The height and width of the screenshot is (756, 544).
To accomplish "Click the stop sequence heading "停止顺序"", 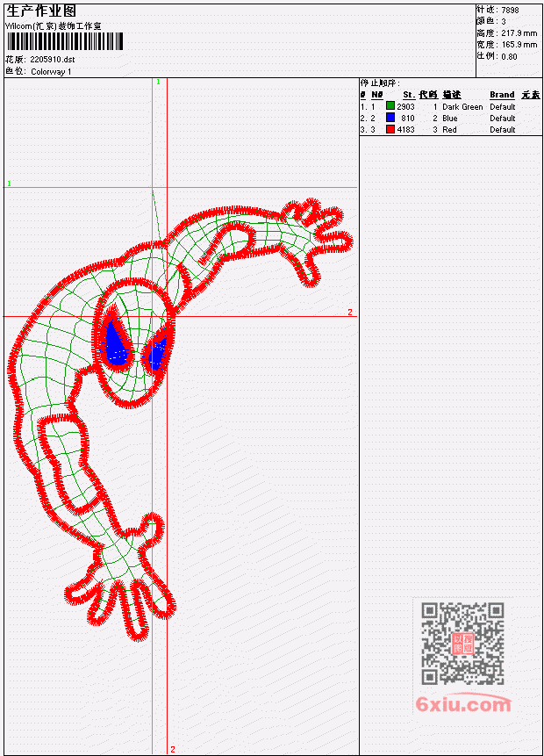I will click(379, 83).
